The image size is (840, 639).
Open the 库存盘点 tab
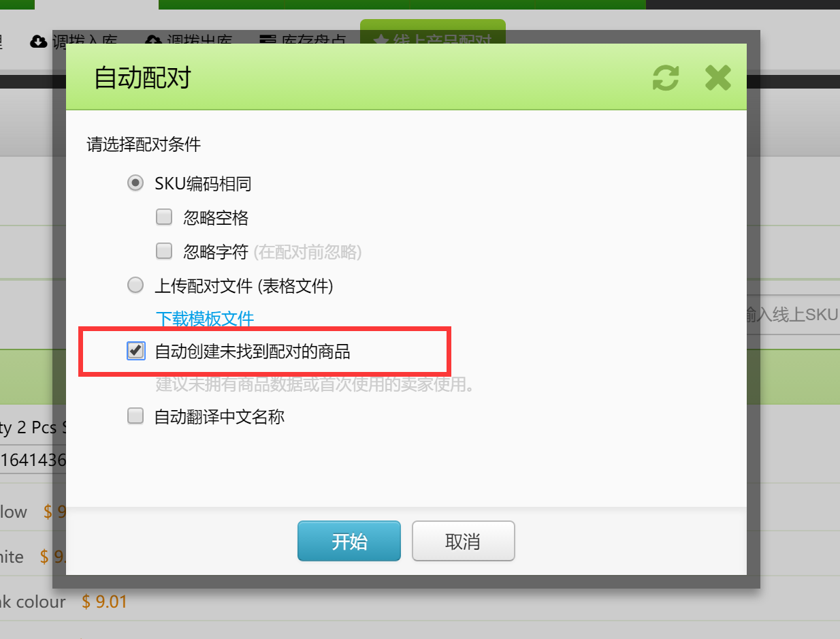pyautogui.click(x=304, y=42)
